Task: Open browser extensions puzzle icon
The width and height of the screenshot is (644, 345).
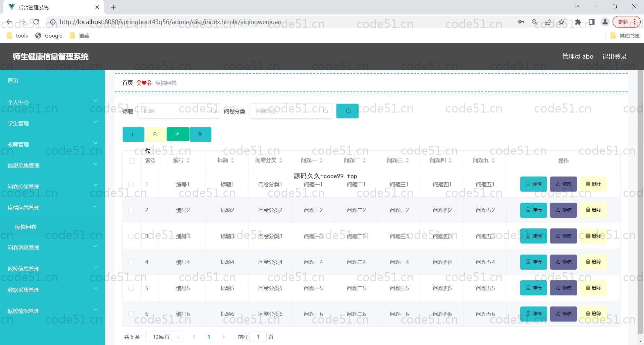Action: coord(578,22)
